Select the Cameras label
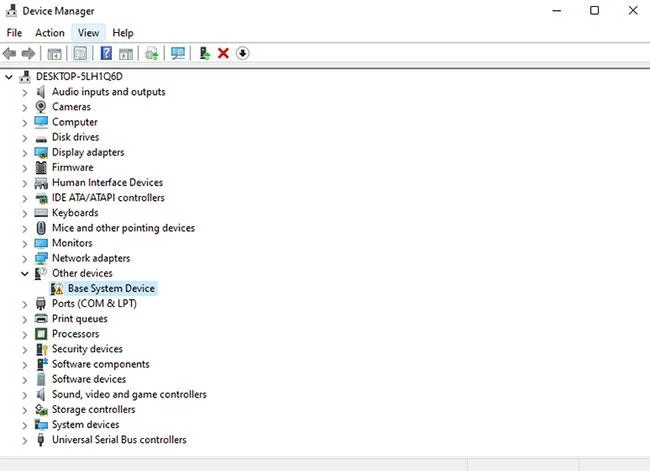Image resolution: width=650 pixels, height=471 pixels. click(71, 107)
